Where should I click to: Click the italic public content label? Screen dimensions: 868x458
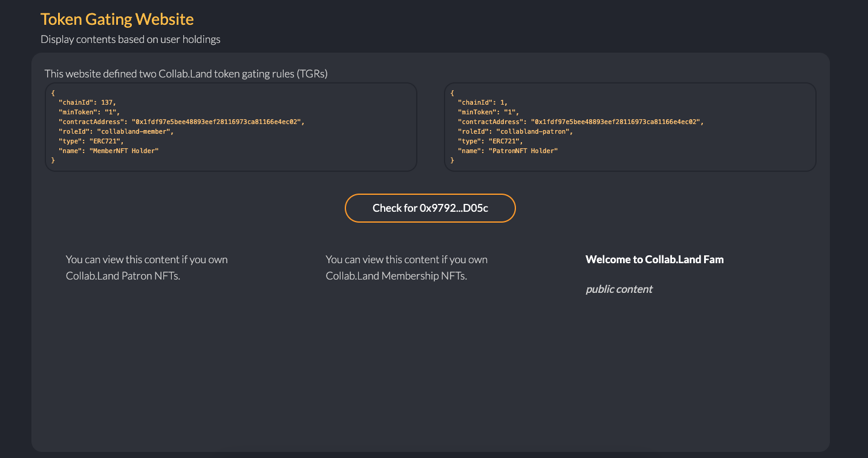pos(619,289)
